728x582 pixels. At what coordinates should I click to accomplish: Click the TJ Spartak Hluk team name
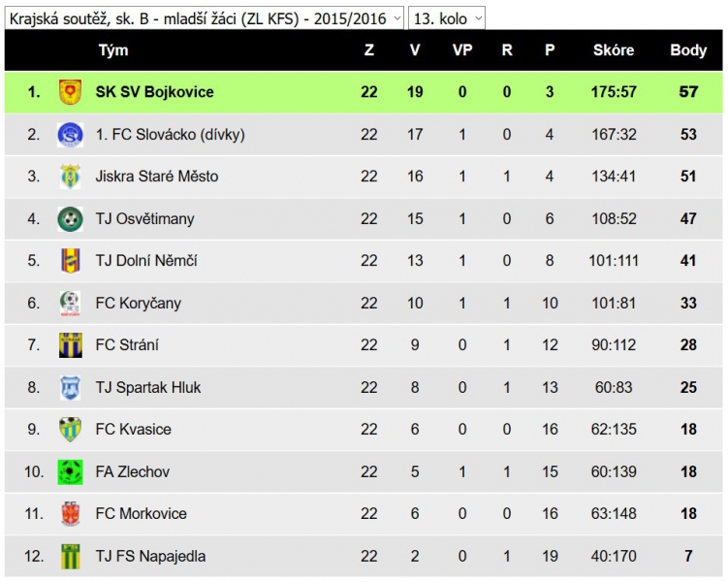coord(148,387)
